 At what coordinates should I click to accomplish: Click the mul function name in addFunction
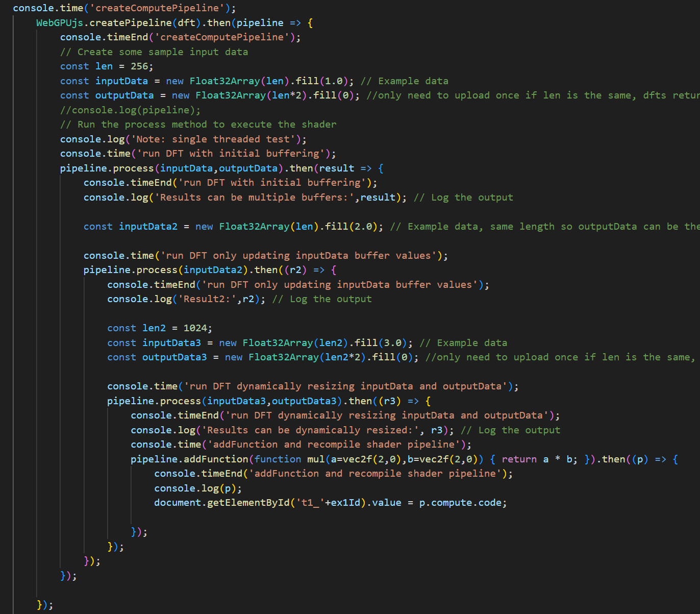pyautogui.click(x=316, y=459)
